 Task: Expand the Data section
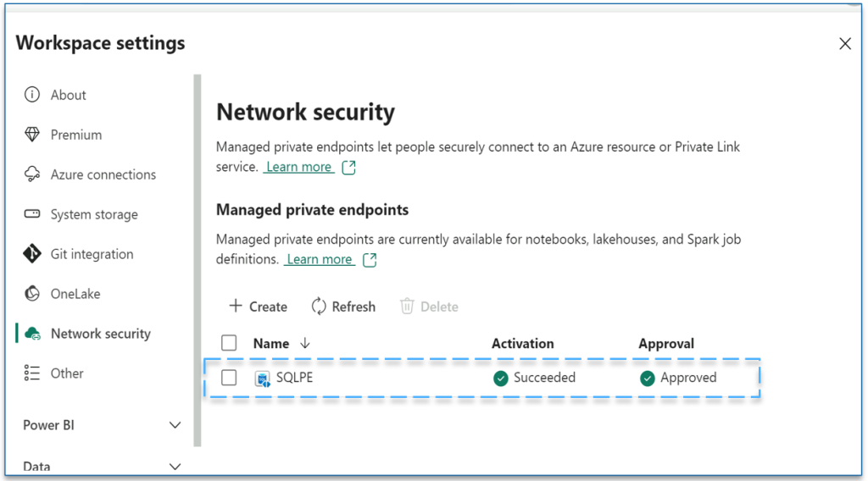[x=175, y=467]
